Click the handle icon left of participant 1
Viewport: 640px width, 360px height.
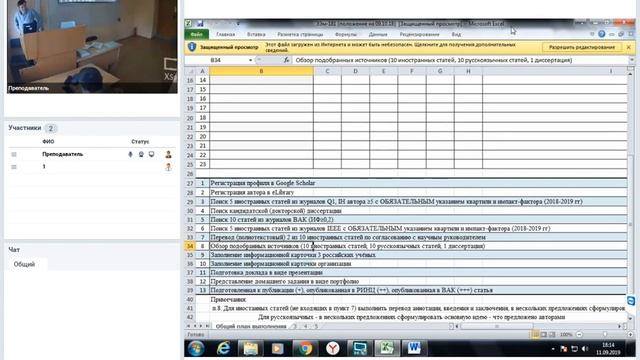[14, 167]
